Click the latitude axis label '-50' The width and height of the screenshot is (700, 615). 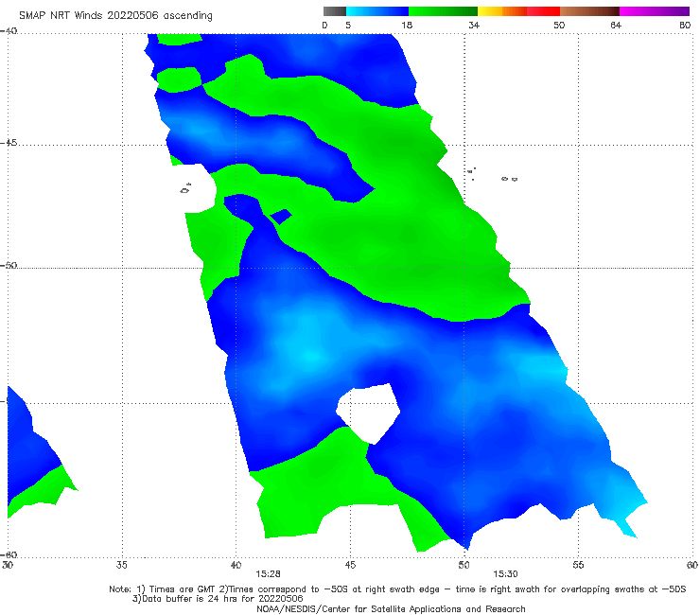[x=9, y=265]
